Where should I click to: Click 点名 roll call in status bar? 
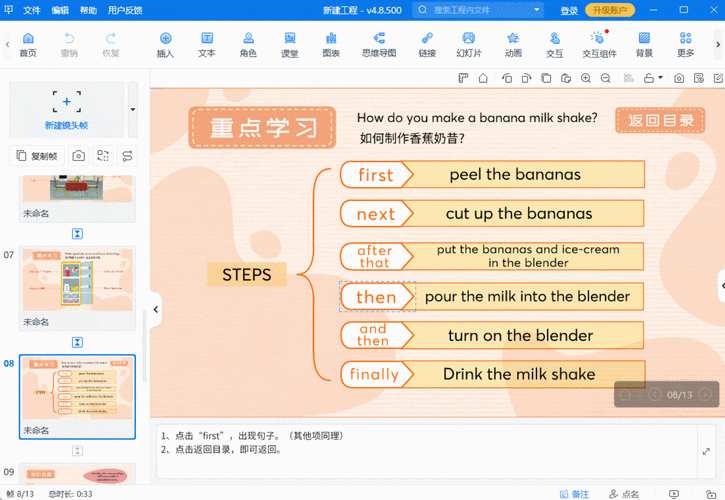coord(624,494)
